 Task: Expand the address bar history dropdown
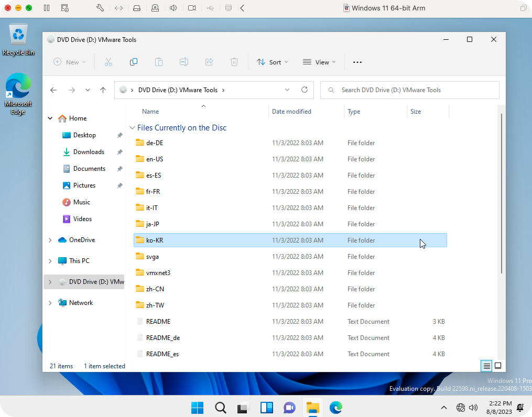click(x=287, y=90)
